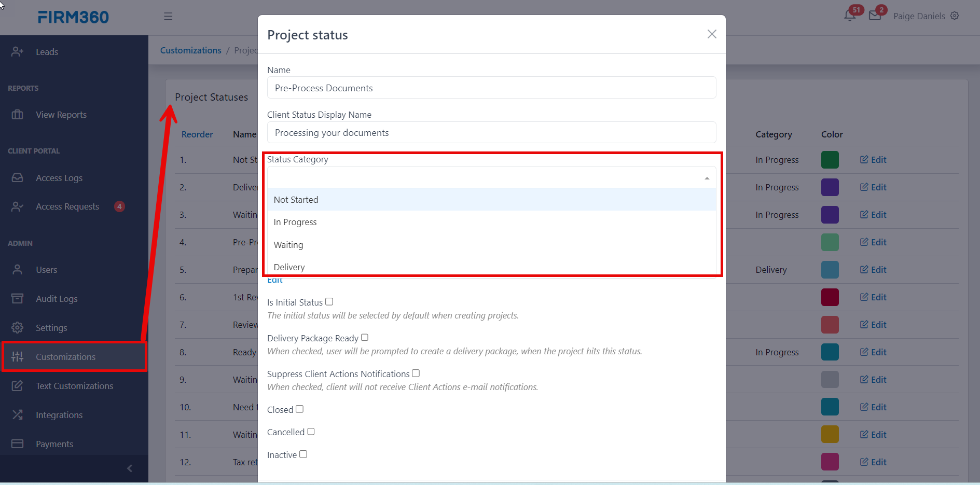Open Text Customizations in sidebar

pos(74,385)
